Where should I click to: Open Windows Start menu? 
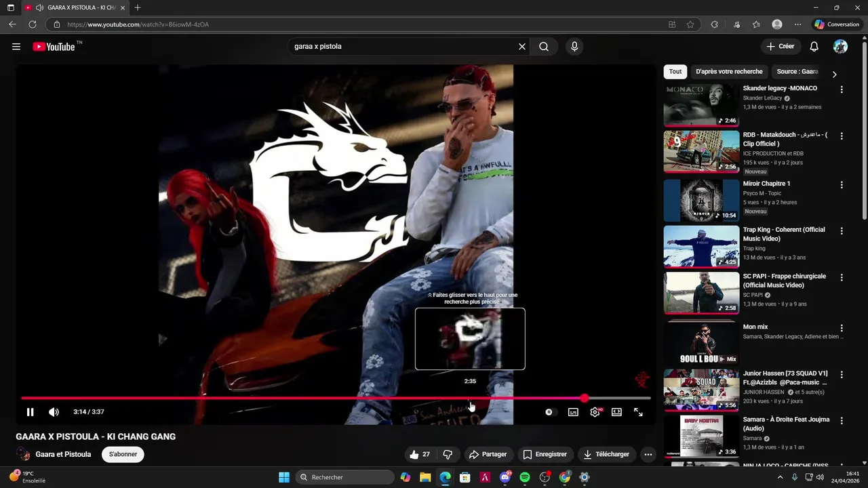[284, 477]
